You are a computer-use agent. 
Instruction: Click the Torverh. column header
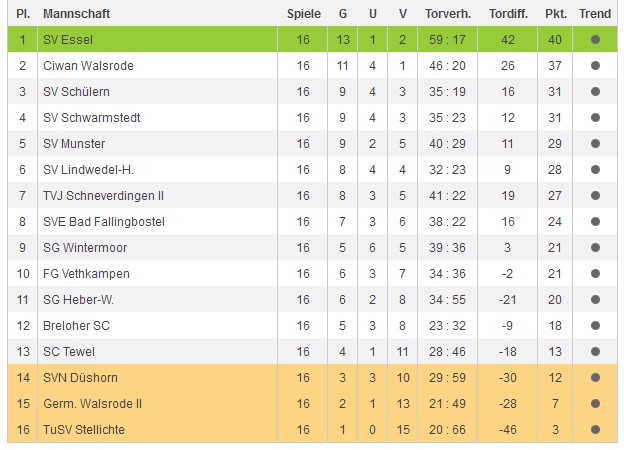(x=448, y=14)
